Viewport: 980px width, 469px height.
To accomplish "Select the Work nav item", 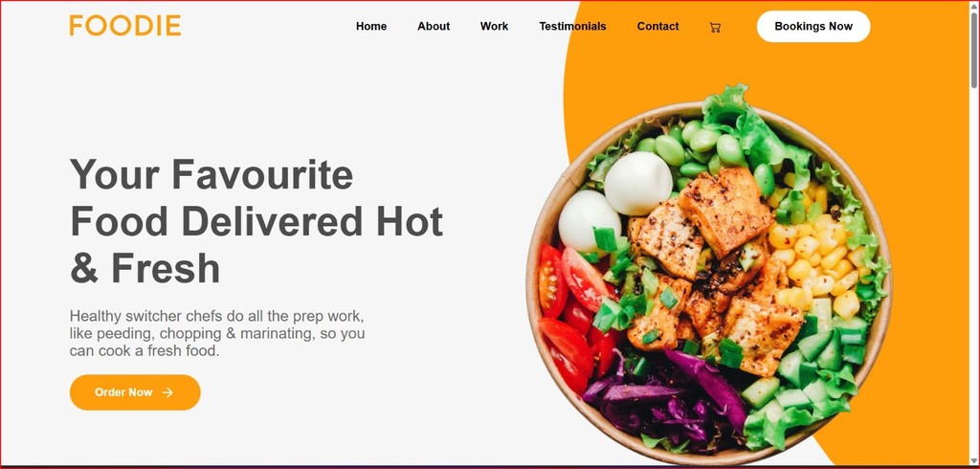I will (x=495, y=26).
